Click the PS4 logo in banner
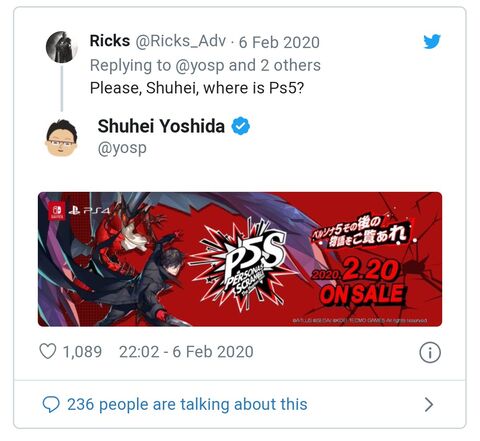 point(89,210)
